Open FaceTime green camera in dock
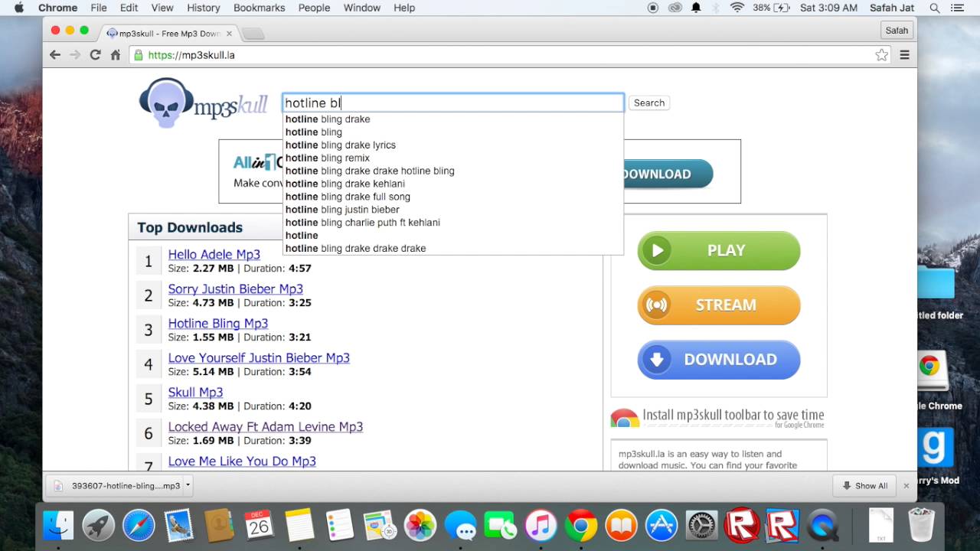The image size is (980, 551). point(500,525)
